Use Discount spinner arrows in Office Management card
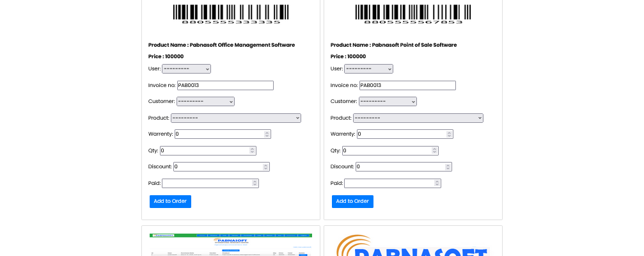Image resolution: width=644 pixels, height=256 pixels. [266, 166]
